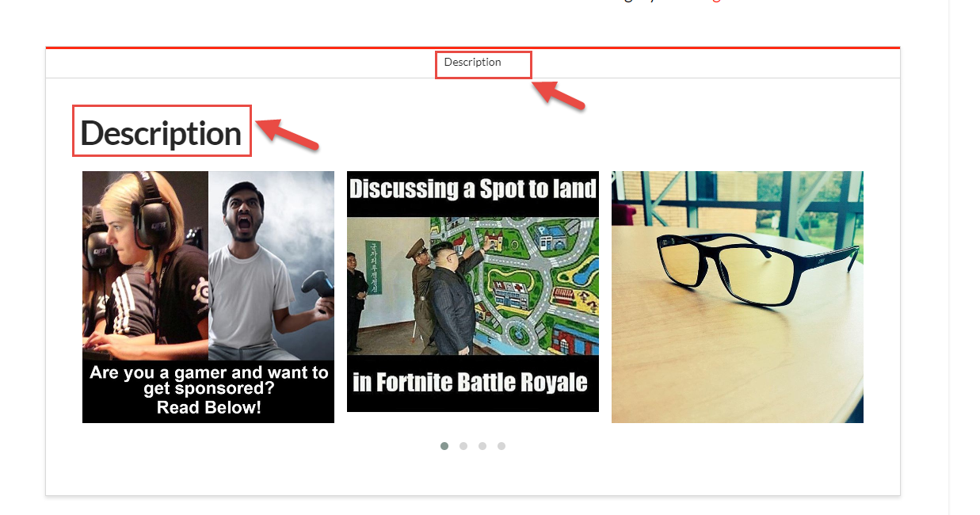Click the black-framed glasses with yellow lenses
Image resolution: width=980 pixels, height=515 pixels.
point(757,269)
